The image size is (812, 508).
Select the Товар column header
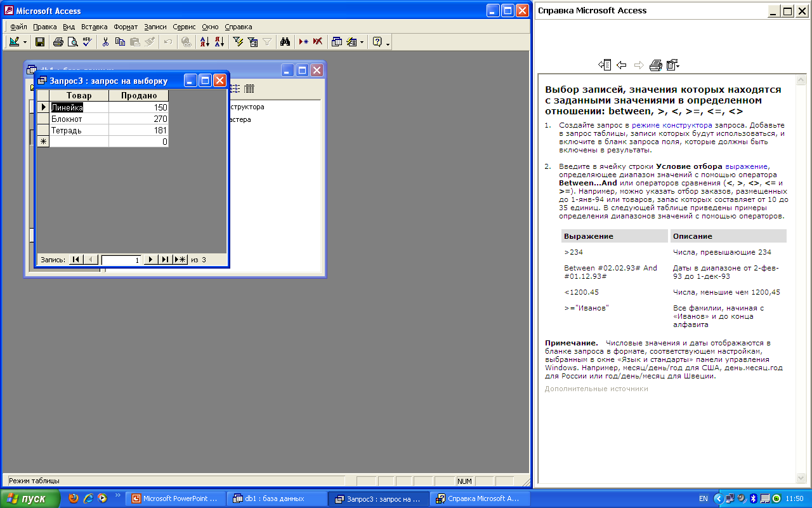tap(79, 95)
